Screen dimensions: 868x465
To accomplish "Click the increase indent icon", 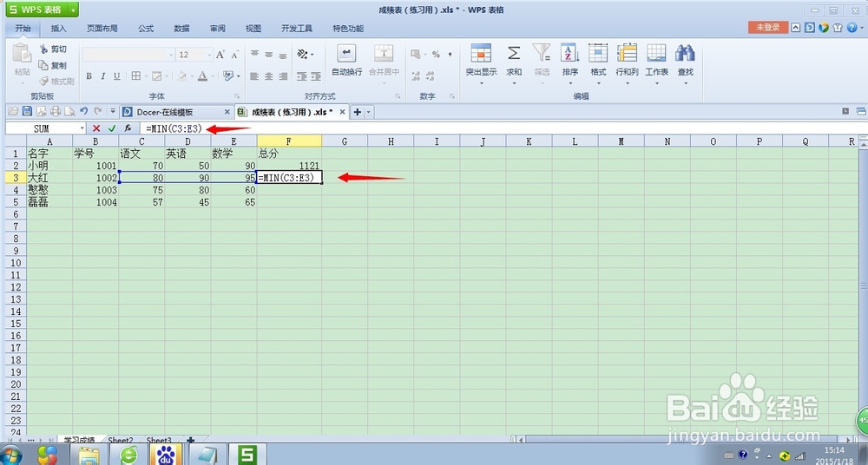I will 316,75.
